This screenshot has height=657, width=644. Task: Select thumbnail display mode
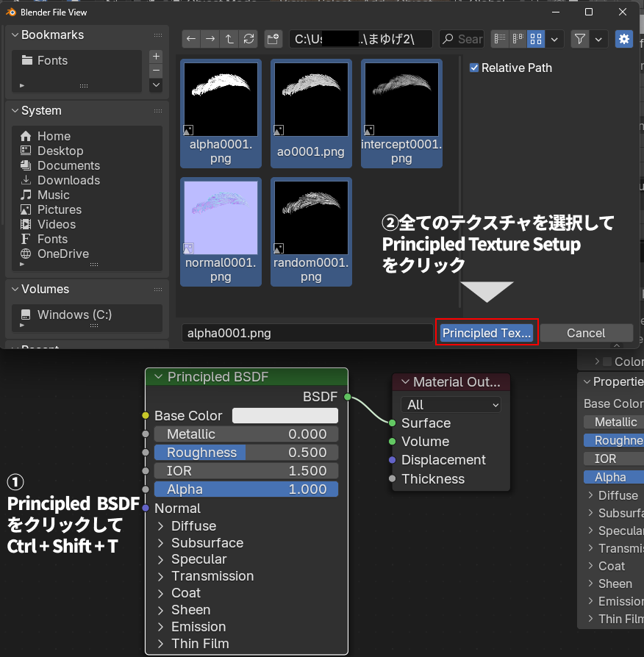(536, 39)
